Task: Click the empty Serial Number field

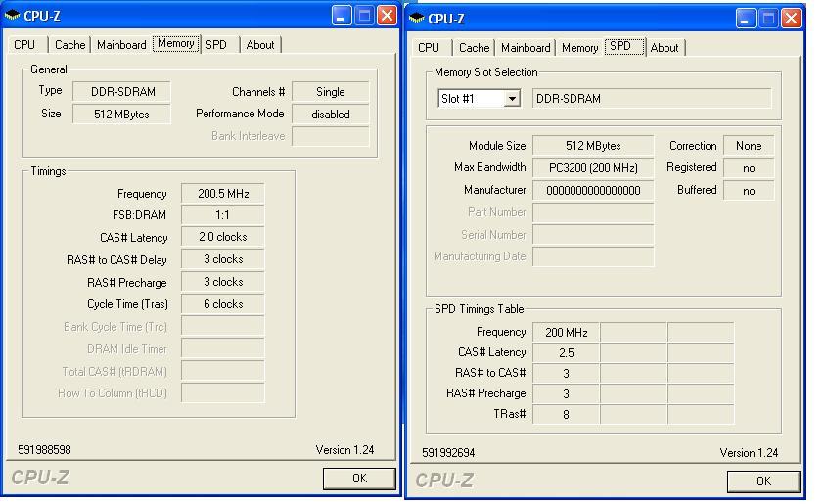Action: pyautogui.click(x=593, y=235)
